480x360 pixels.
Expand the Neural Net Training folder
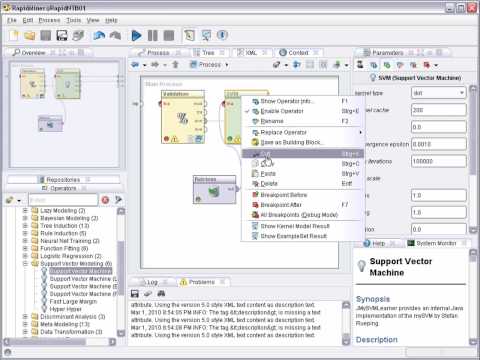click(25, 241)
